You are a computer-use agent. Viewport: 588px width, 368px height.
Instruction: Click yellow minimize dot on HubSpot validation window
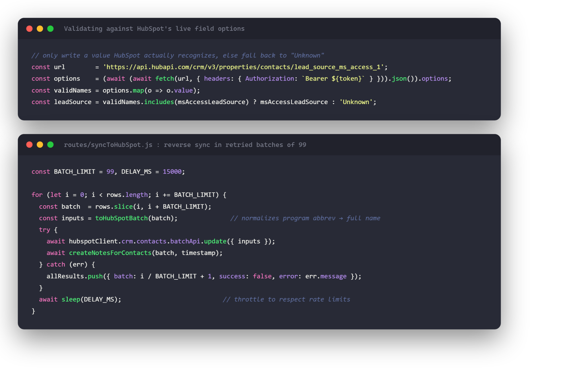pos(40,29)
